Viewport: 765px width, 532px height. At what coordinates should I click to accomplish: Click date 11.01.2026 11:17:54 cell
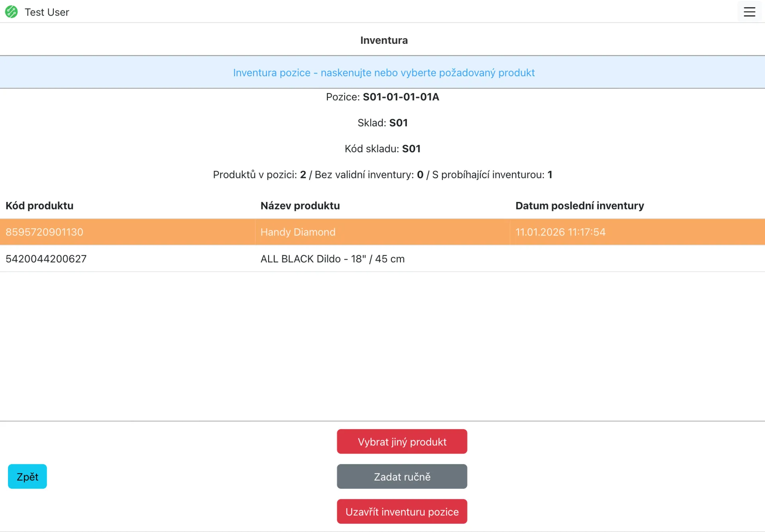pyautogui.click(x=560, y=232)
